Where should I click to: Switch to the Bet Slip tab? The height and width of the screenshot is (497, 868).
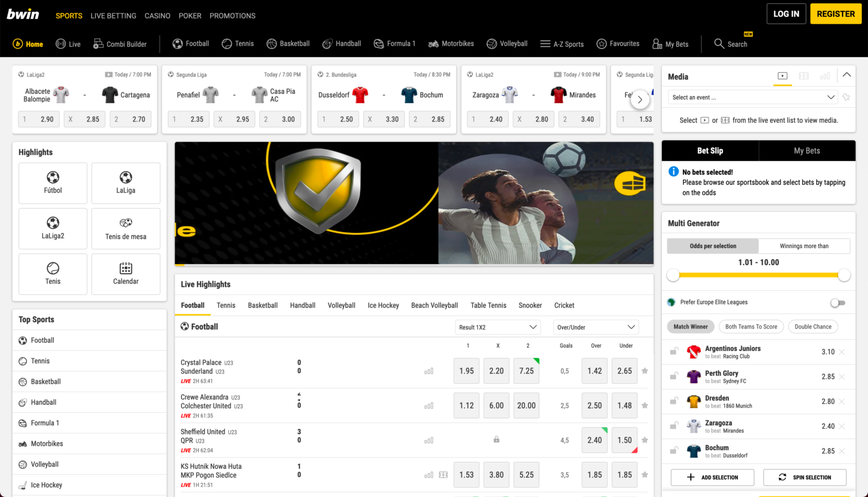(710, 150)
